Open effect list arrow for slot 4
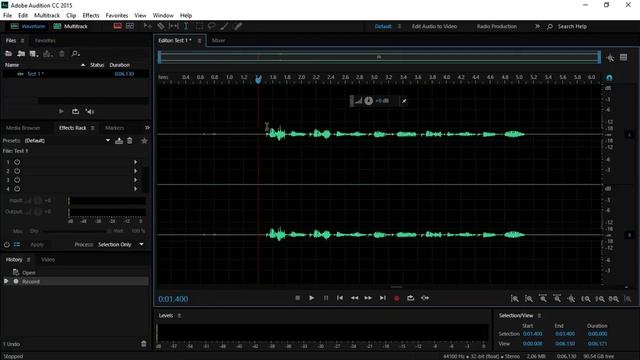 coord(136,189)
